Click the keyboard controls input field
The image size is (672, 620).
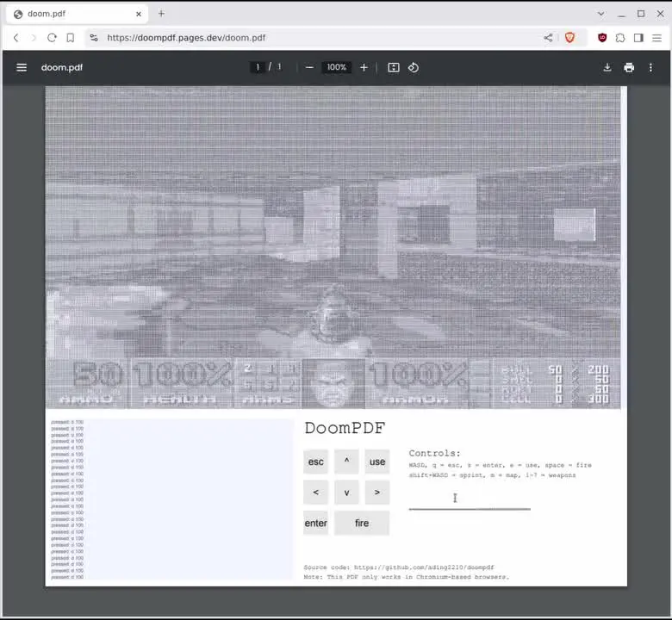pos(469,499)
